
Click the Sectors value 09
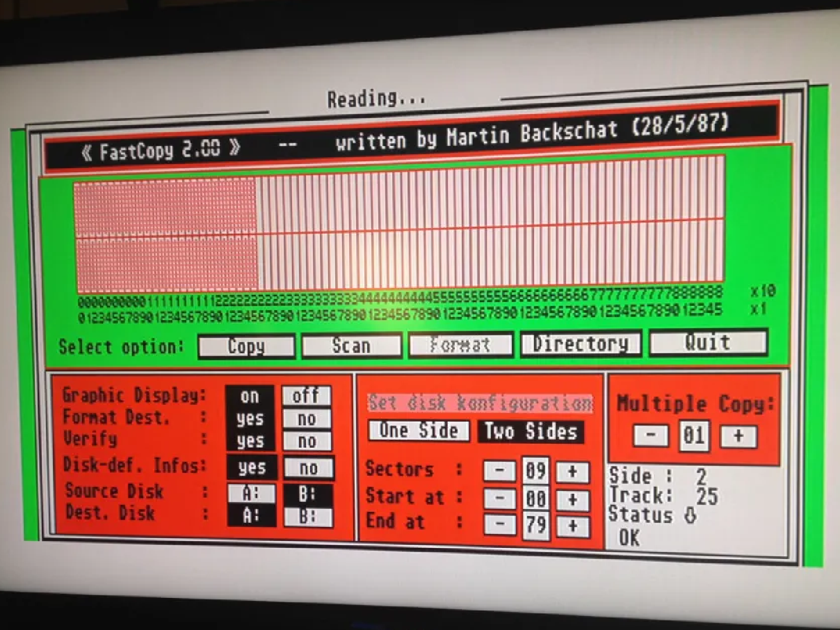(535, 470)
